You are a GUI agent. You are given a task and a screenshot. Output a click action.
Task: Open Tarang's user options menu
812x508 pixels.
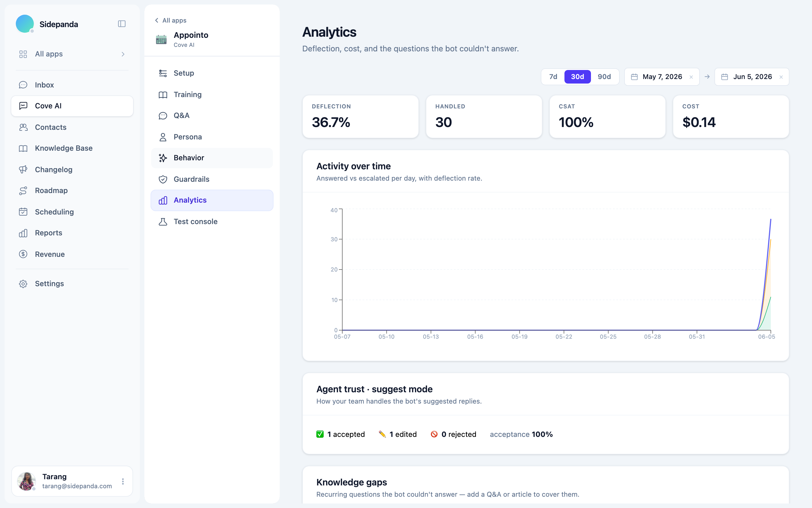(x=123, y=481)
